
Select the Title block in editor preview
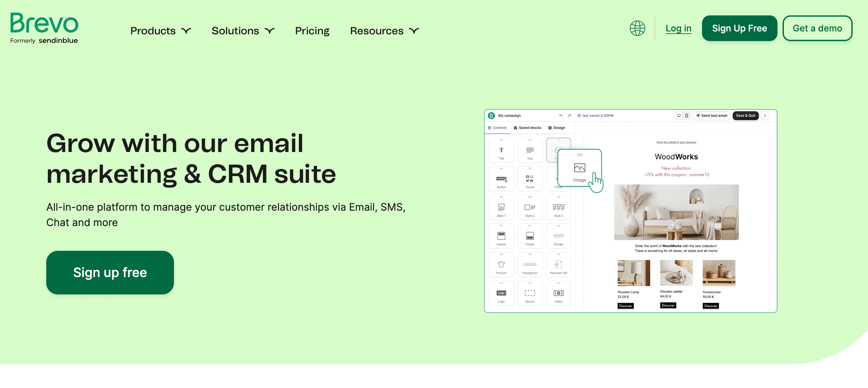[501, 150]
